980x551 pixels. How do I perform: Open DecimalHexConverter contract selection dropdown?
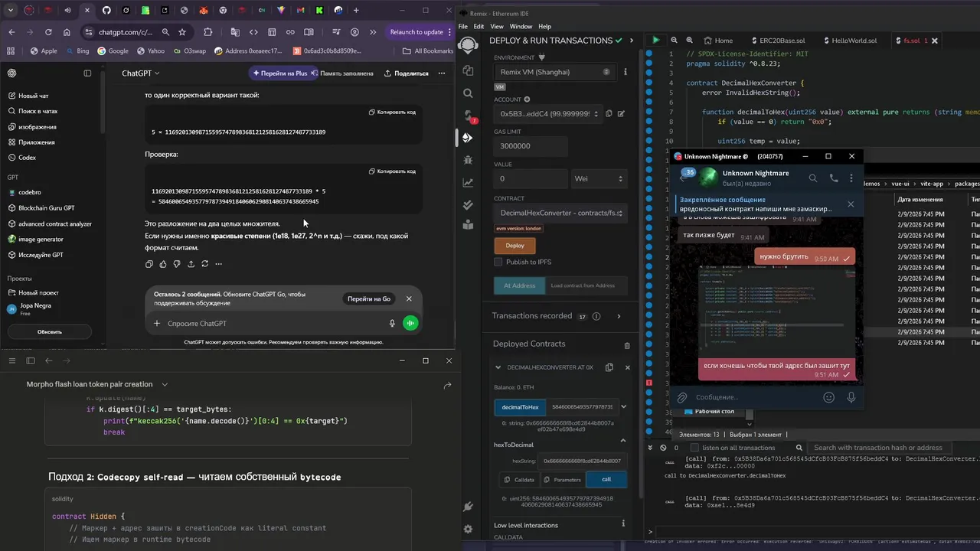coord(561,213)
